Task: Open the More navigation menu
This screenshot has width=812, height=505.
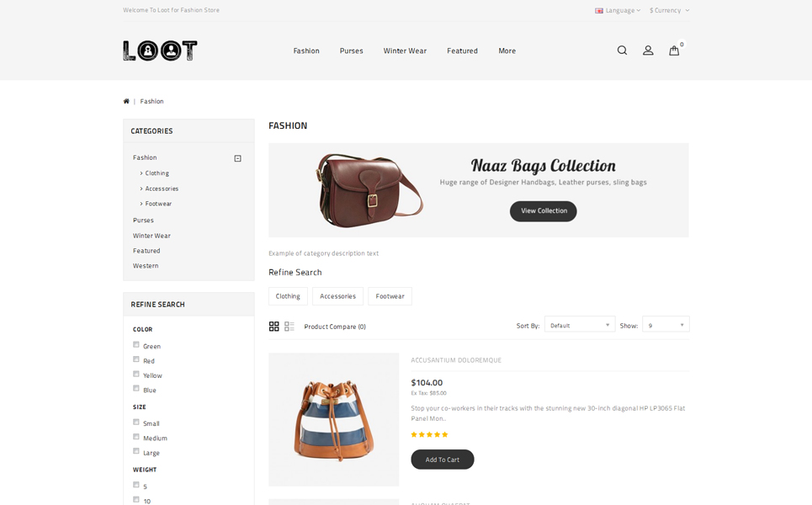Action: 507,50
